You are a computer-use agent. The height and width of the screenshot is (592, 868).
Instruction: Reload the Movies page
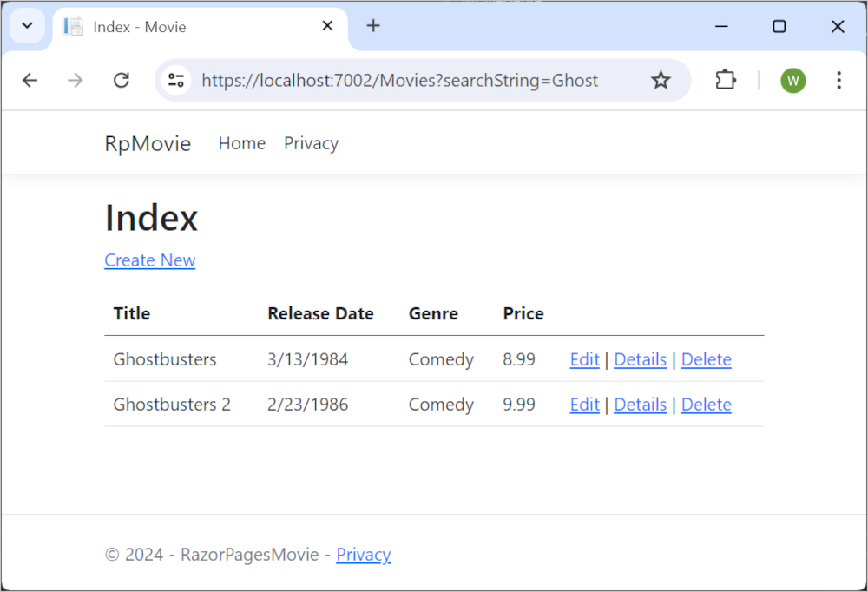(x=122, y=80)
